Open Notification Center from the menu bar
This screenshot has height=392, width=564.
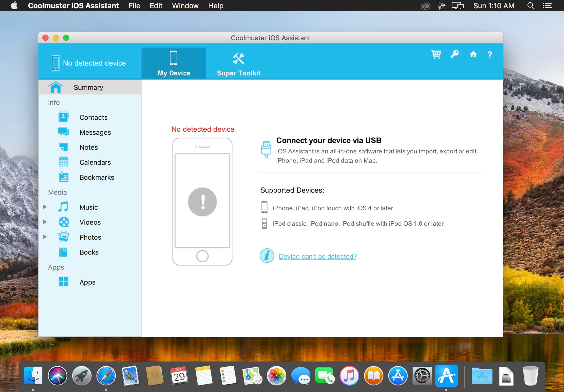coord(547,6)
